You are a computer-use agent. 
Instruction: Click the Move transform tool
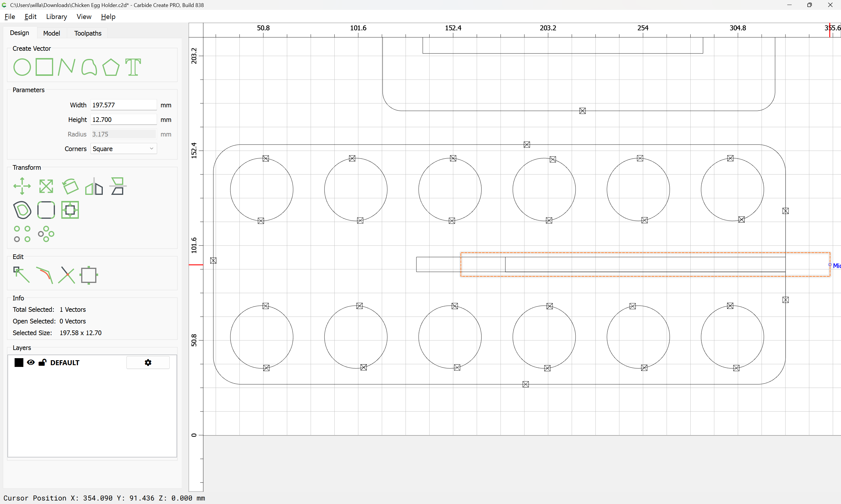click(22, 186)
